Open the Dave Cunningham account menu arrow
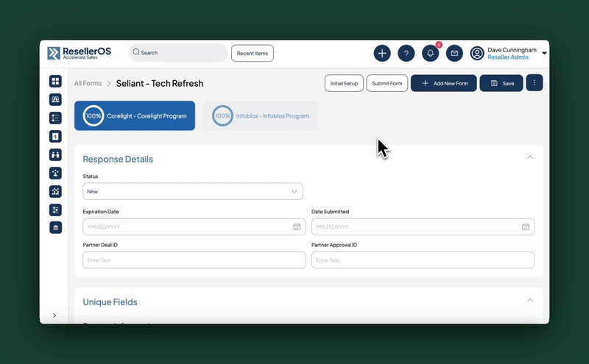This screenshot has width=589, height=364. coord(544,53)
